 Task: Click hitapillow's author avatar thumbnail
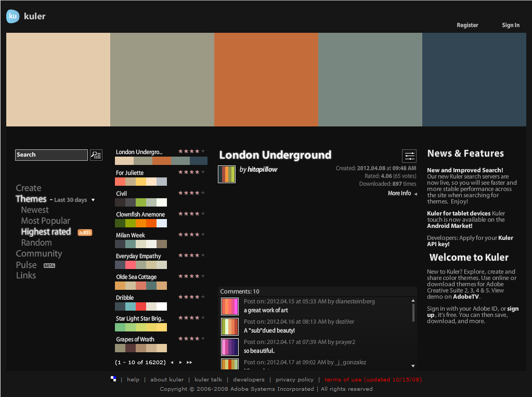point(227,174)
